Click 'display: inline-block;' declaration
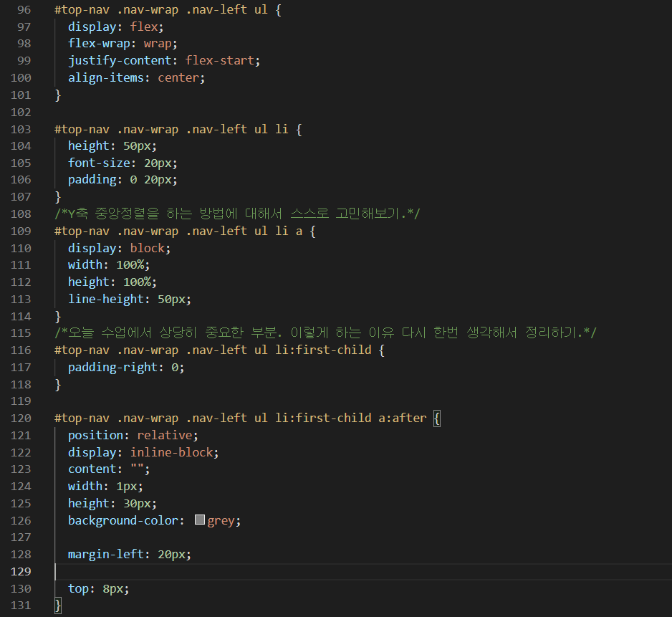This screenshot has height=617, width=672. pyautogui.click(x=143, y=452)
